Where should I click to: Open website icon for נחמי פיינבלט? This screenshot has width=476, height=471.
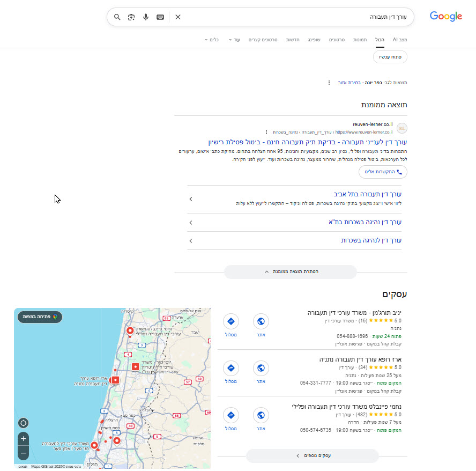coord(261,415)
